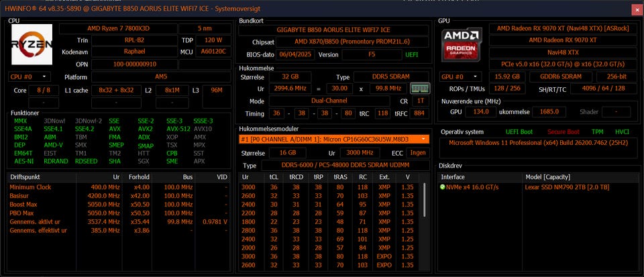This screenshot has height=277, width=644.
Task: Click the Secure Boot status label
Action: tap(563, 132)
